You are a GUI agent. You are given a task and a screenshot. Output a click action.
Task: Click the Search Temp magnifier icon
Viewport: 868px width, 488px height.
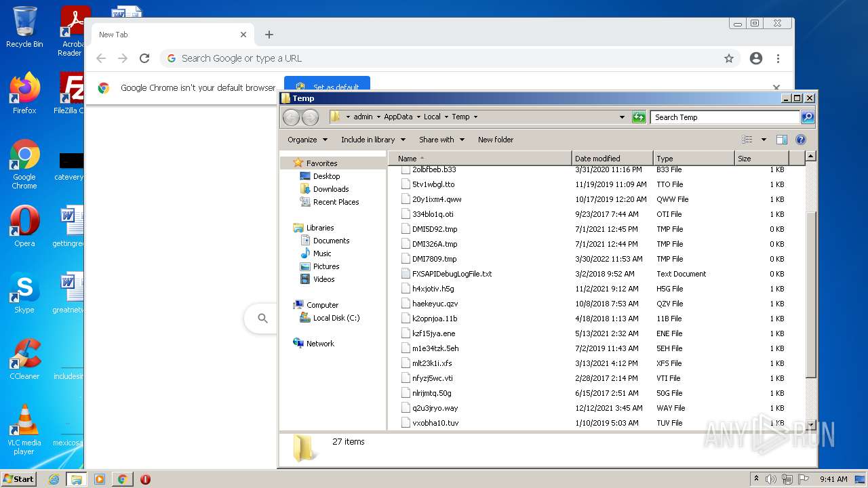[x=807, y=117]
